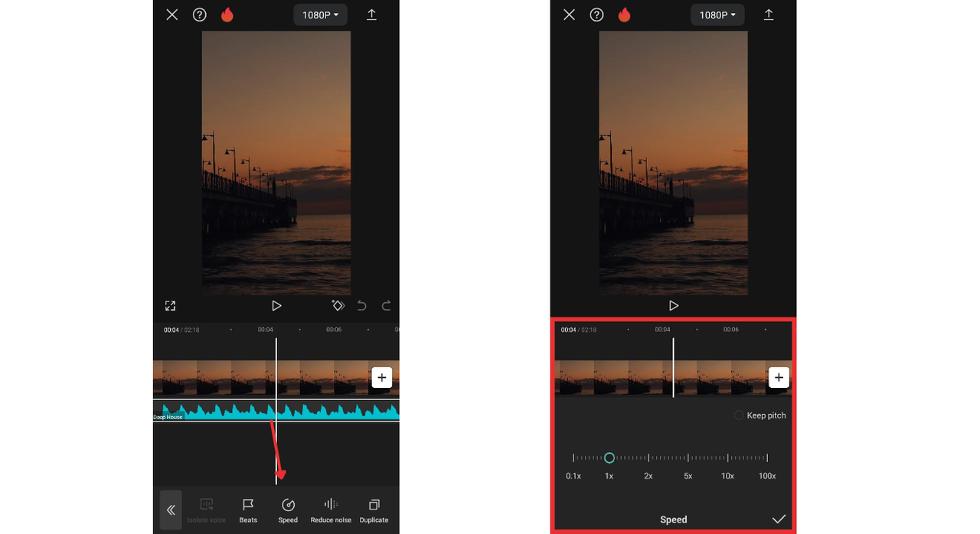
Task: Open 1080P resolution dropdown in left screen
Action: click(x=320, y=15)
